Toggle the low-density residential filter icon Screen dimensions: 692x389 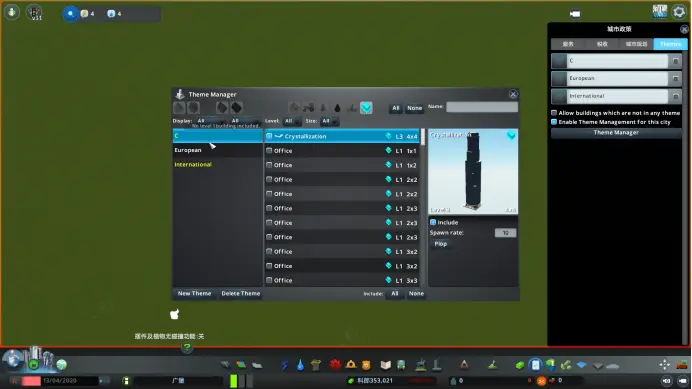click(179, 108)
